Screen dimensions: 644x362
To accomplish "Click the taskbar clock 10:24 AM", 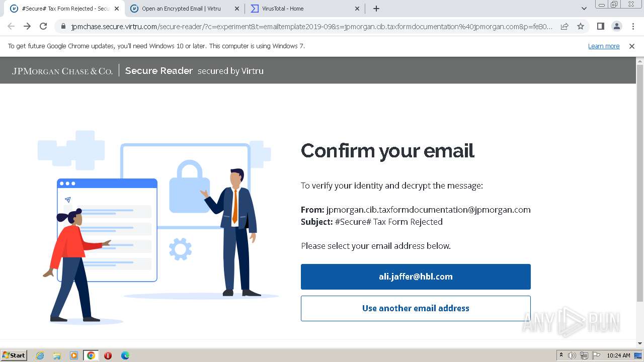I will tap(618, 355).
